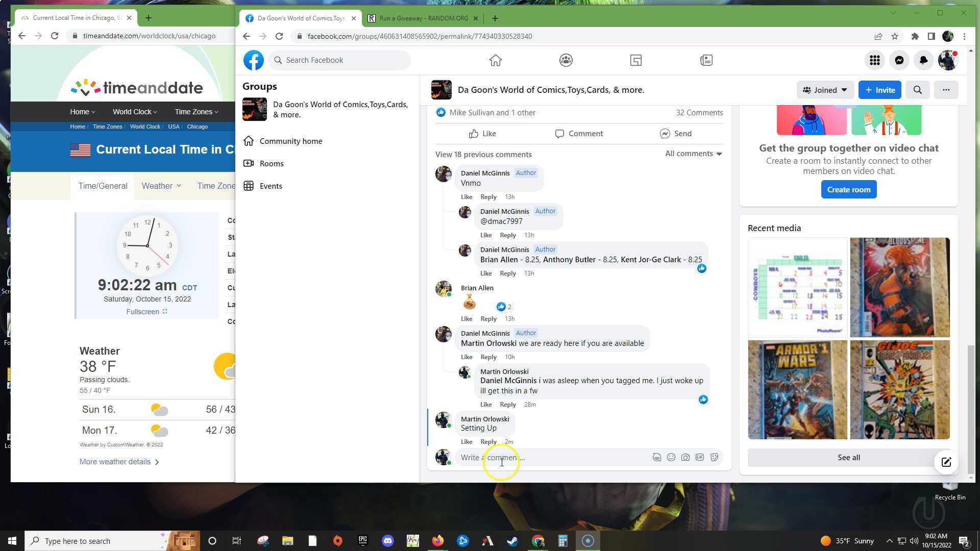View 18 previous comments link

coord(483,154)
